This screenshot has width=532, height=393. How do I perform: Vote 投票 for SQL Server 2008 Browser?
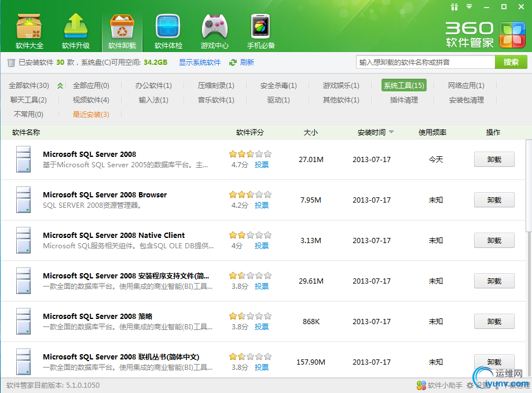coord(262,205)
